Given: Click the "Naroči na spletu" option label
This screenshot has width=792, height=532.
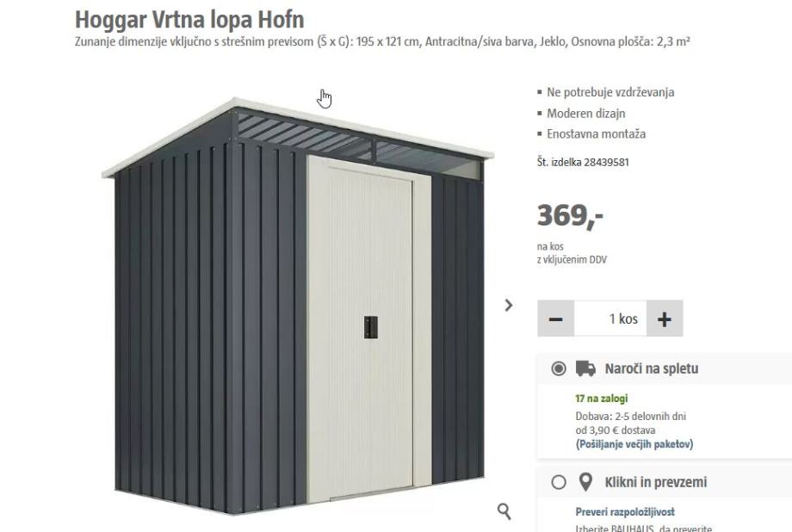Looking at the screenshot, I should (652, 368).
